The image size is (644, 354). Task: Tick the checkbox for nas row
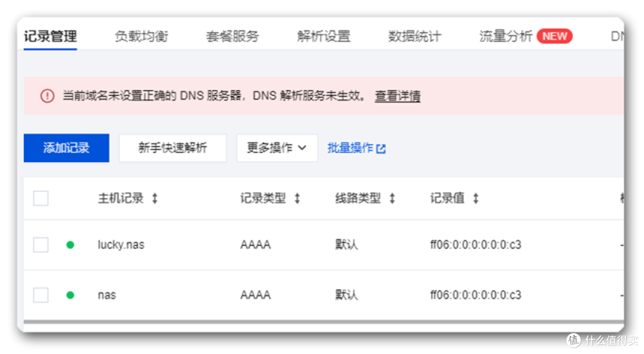point(41,295)
